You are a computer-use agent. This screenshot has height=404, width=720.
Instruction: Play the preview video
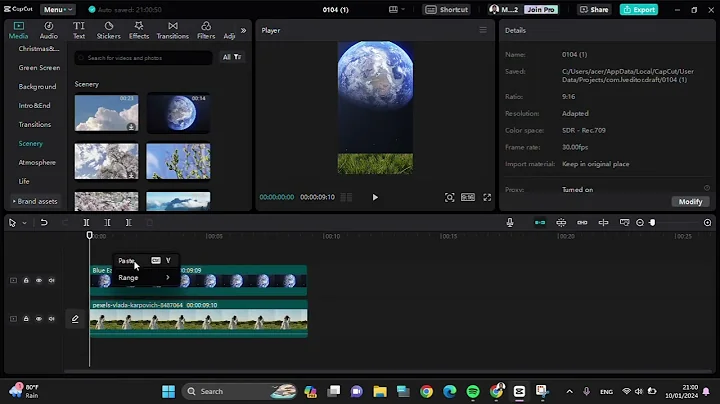[375, 197]
